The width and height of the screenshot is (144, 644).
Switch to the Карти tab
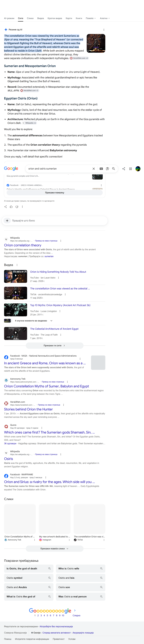point(69,18)
